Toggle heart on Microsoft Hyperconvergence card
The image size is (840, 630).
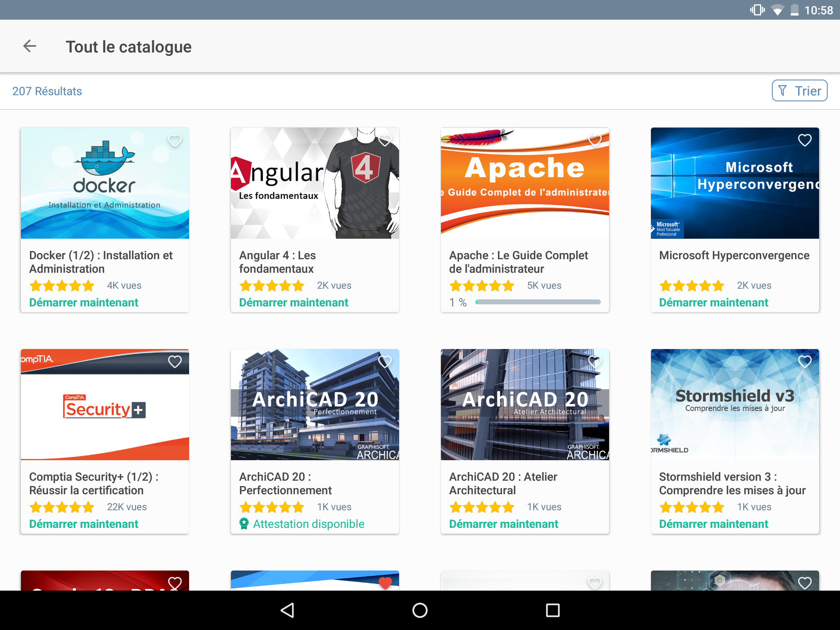point(805,140)
